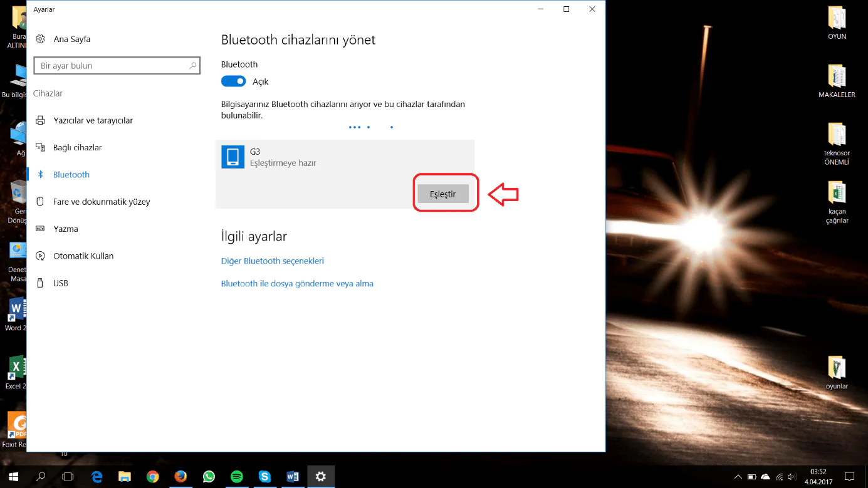868x488 pixels.
Task: Launch Microsoft Edge from taskbar
Action: [x=97, y=477]
